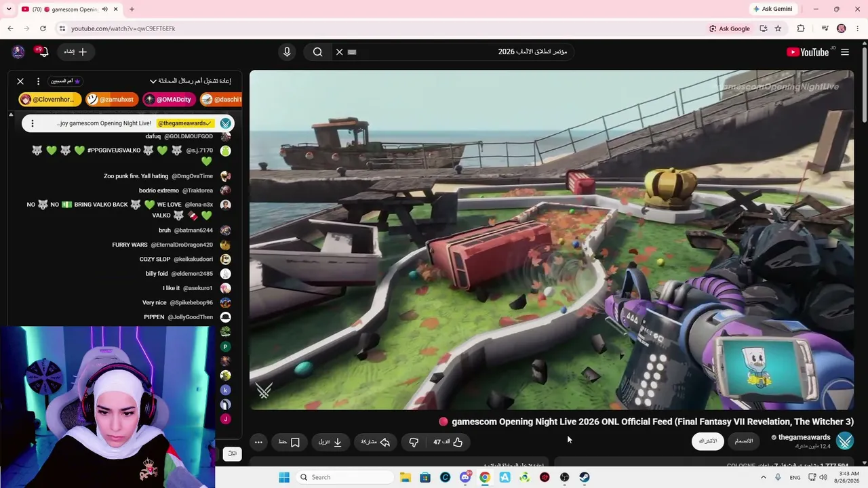
Task: Click the 'billy foid' chat message
Action: pos(157,274)
